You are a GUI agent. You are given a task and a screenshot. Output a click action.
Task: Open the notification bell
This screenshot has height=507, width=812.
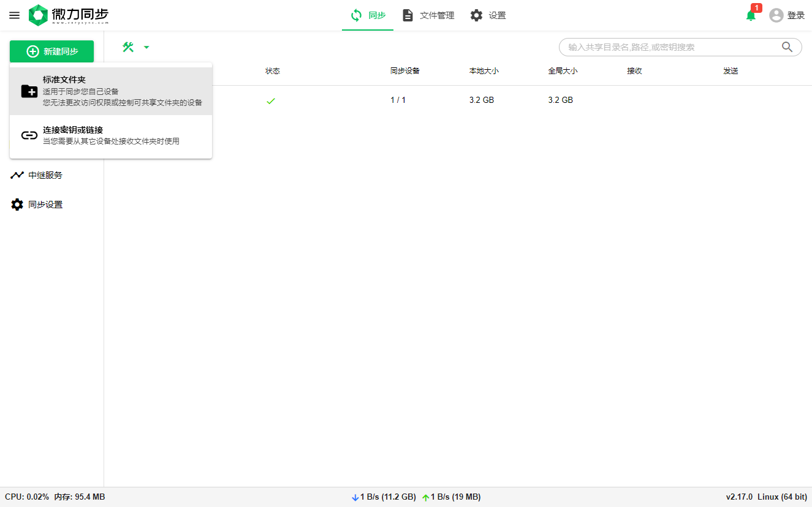pos(751,16)
